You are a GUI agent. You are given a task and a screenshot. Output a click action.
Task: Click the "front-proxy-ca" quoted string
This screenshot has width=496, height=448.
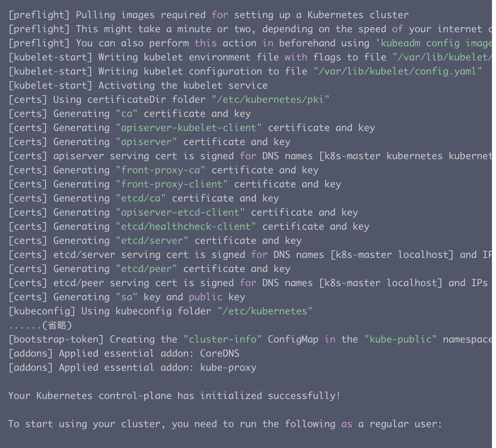tap(160, 170)
